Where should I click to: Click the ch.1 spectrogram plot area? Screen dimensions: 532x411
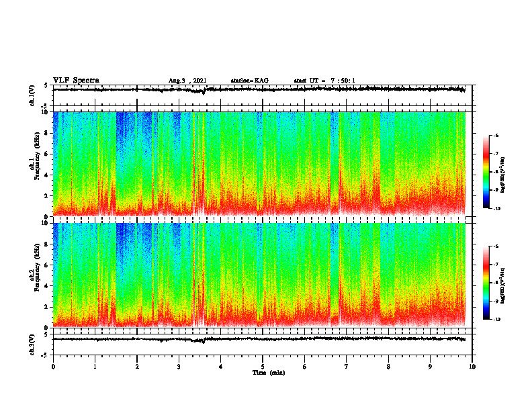[259, 164]
